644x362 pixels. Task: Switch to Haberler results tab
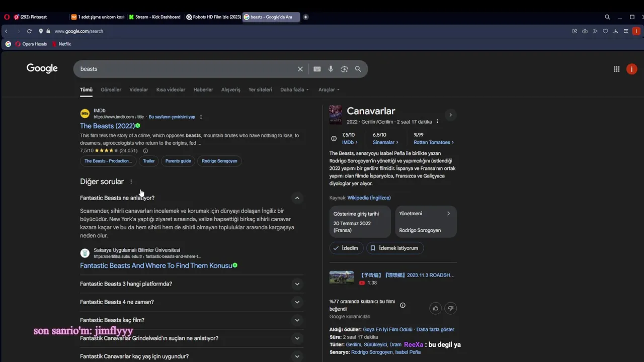click(x=203, y=89)
